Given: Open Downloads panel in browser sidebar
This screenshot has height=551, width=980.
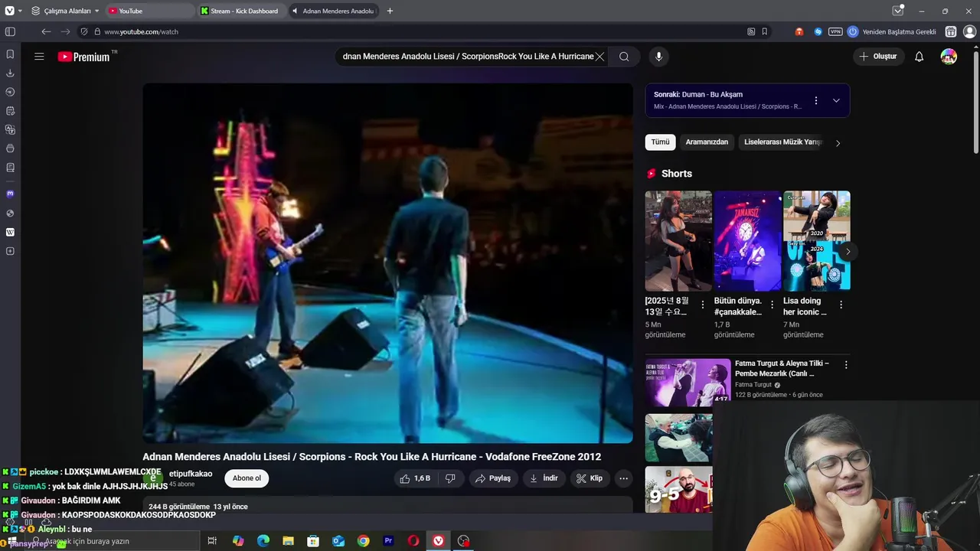Looking at the screenshot, I should point(10,73).
